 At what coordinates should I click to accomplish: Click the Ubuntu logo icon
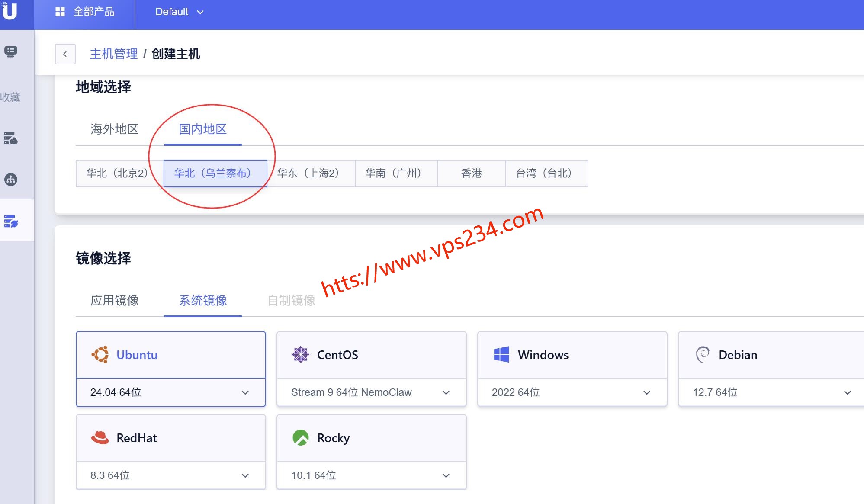click(x=100, y=355)
